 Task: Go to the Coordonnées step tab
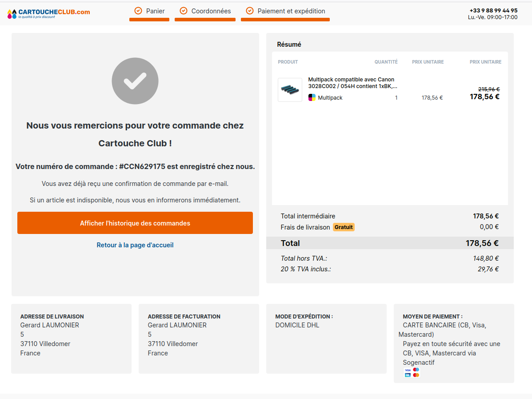coord(211,11)
